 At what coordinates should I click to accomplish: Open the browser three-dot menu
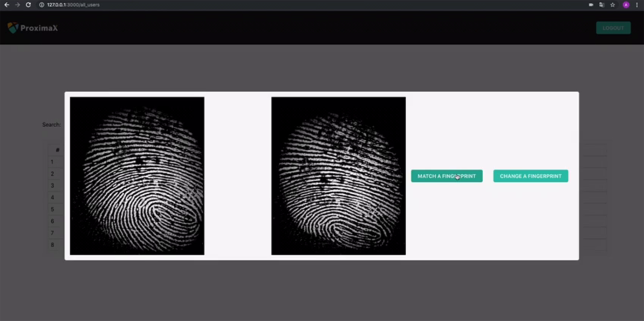(637, 5)
